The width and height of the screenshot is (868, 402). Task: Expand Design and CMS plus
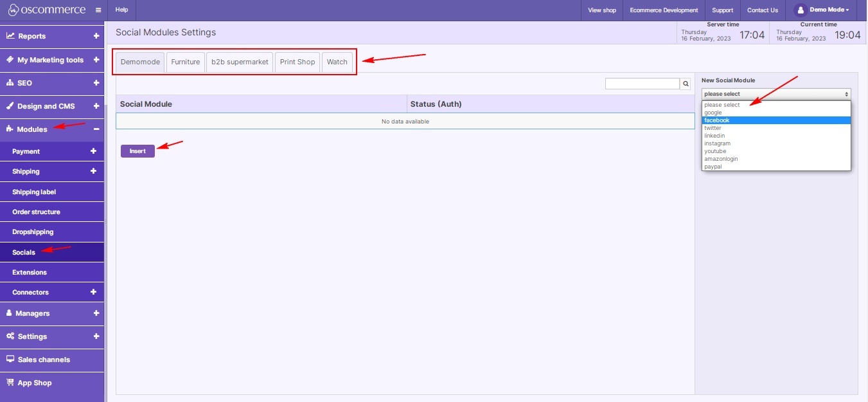96,106
